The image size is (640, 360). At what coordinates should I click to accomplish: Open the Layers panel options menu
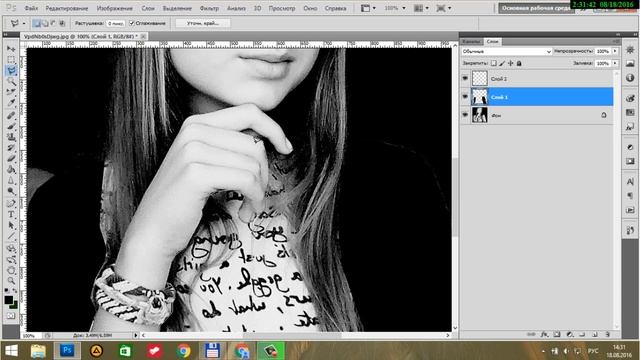tap(616, 41)
